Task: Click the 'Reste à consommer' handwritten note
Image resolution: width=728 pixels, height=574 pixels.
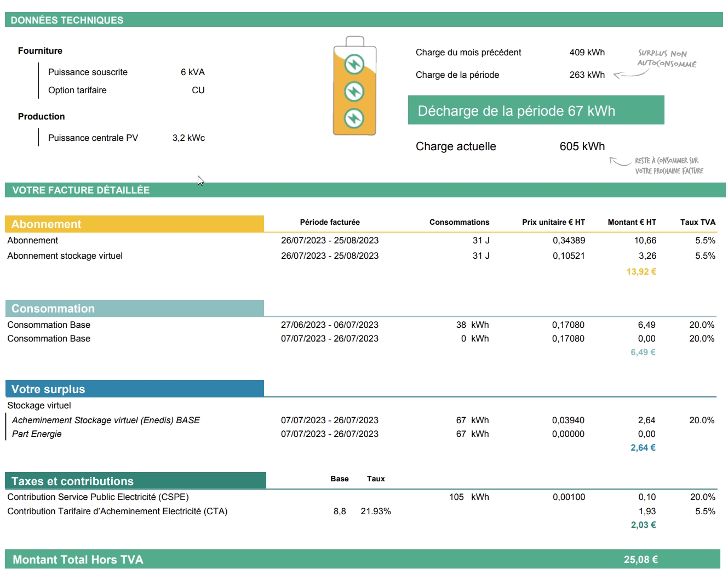Action: [x=668, y=166]
